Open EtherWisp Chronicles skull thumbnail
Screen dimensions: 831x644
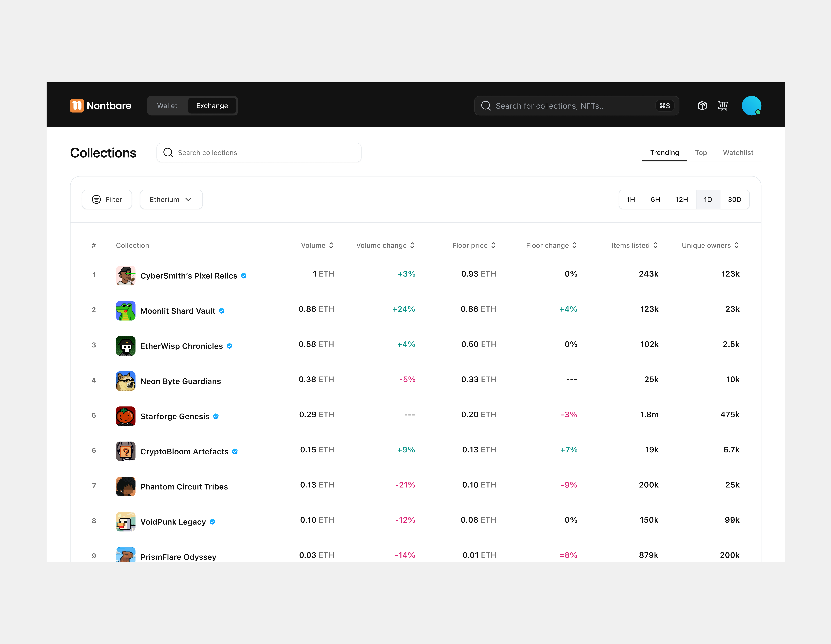126,346
